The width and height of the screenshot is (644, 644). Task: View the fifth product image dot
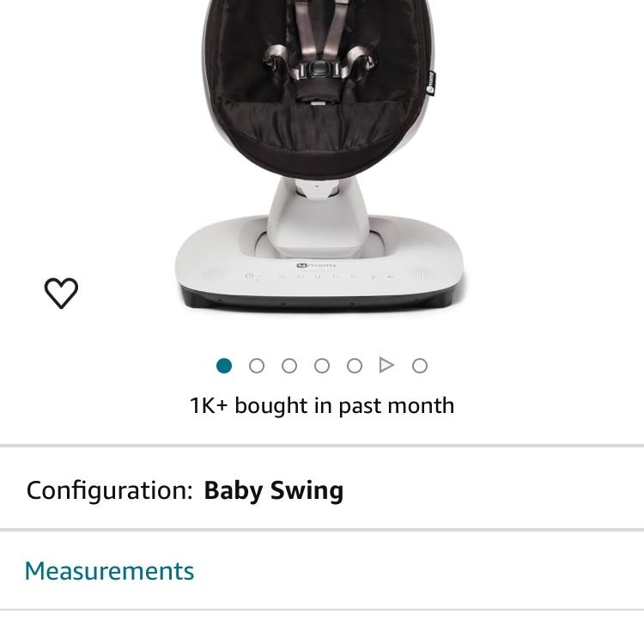(x=355, y=366)
